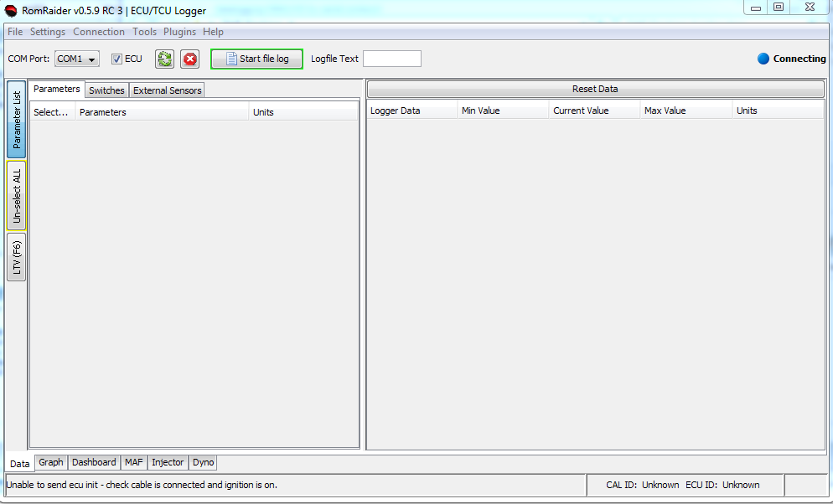The height and width of the screenshot is (504, 833).
Task: Click the Un-select ALL vertical button
Action: coord(16,196)
